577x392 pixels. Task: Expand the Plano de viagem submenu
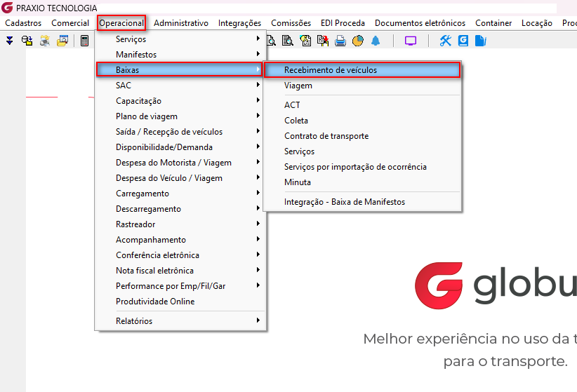tap(180, 116)
